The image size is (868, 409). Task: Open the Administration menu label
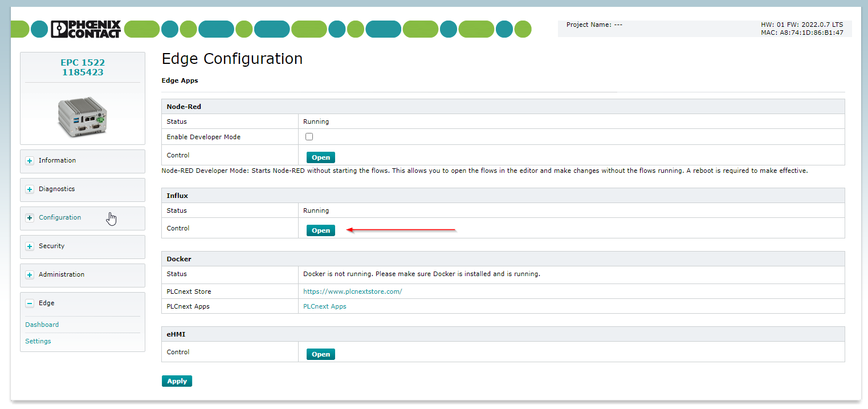coord(62,274)
